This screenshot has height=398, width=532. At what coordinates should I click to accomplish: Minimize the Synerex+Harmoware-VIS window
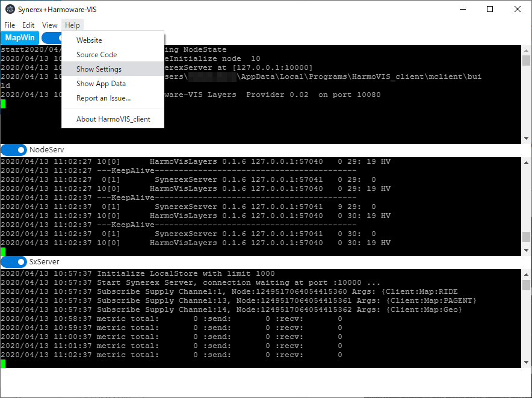(x=462, y=9)
